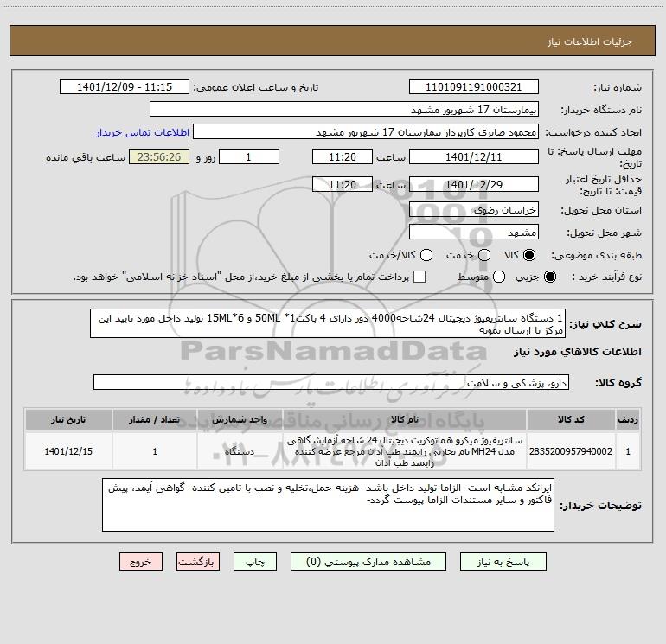Click the تعداد / مقدار column header
Viewport: 666px width, 644px height.
pyautogui.click(x=155, y=419)
